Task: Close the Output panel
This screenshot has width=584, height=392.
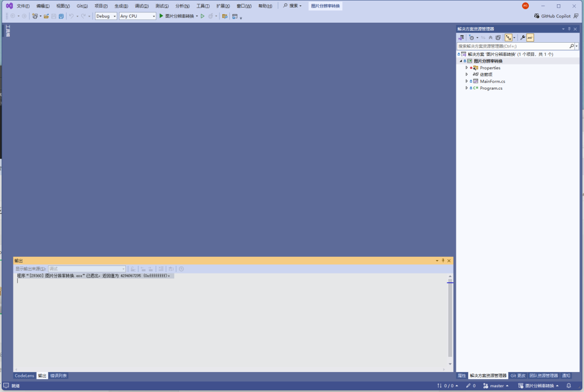Action: point(449,261)
